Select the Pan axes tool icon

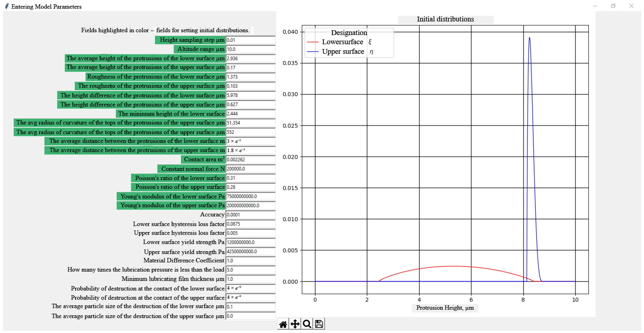click(x=295, y=324)
